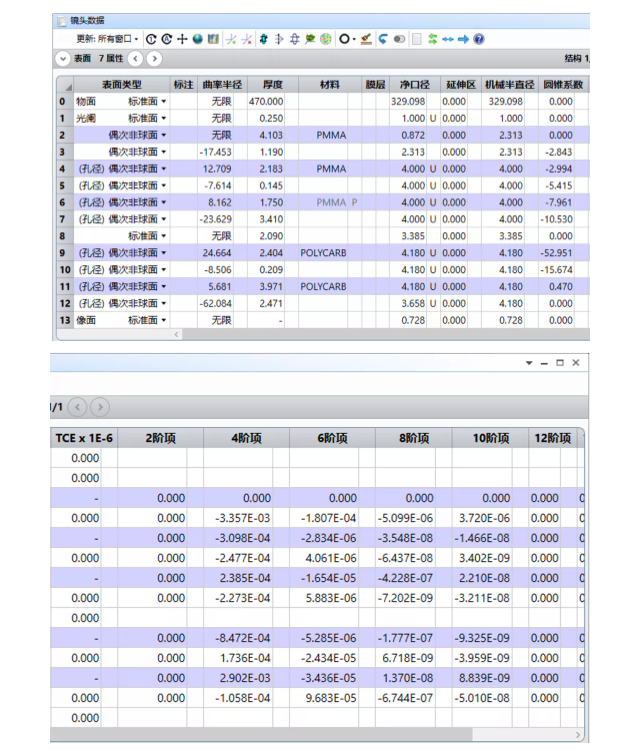Click the delete-surface axis icon with red X
This screenshot has width=632, height=751.
(x=247, y=39)
